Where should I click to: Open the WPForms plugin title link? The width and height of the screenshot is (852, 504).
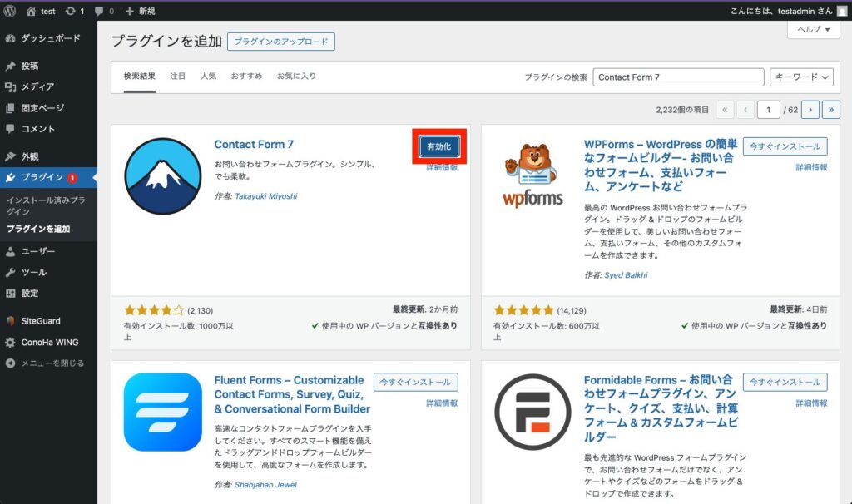[660, 166]
